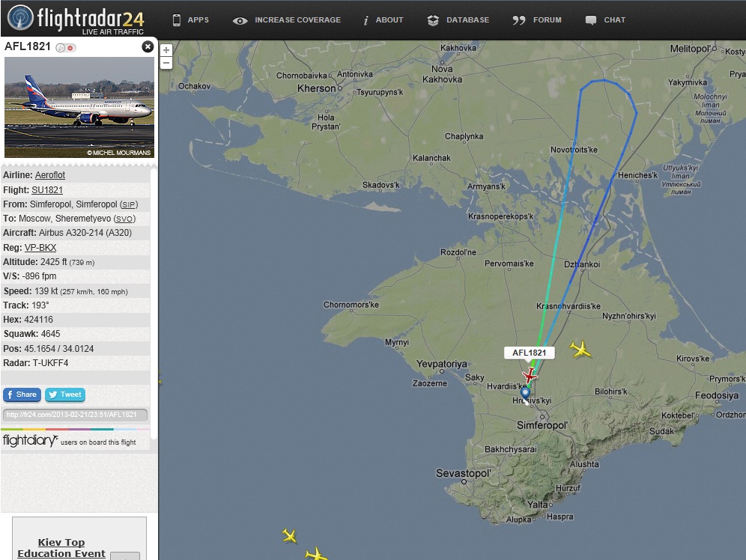
Task: Click the Flightradar24 radar logo
Action: point(20,19)
